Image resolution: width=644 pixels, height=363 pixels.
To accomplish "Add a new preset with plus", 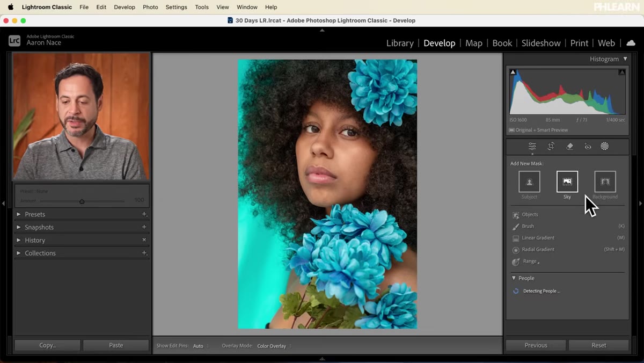I will tap(144, 214).
